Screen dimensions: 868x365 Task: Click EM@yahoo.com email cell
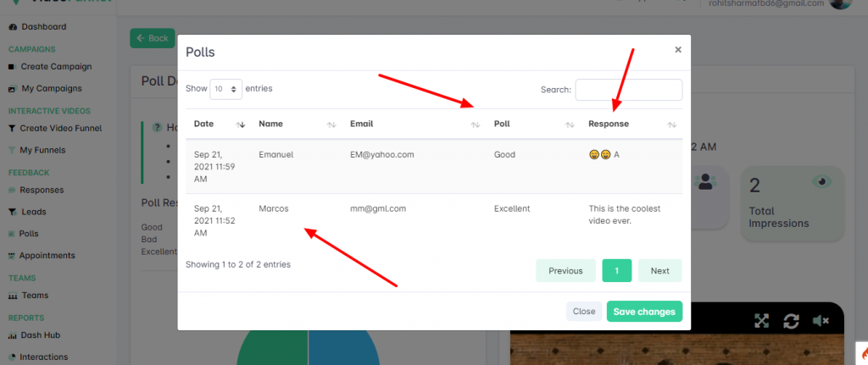(x=382, y=155)
